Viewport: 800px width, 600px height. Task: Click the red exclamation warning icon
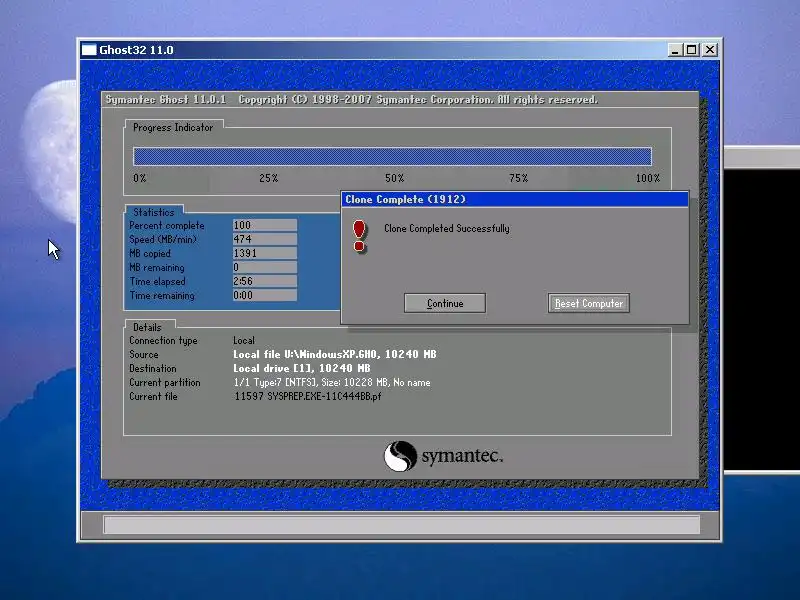tap(360, 236)
